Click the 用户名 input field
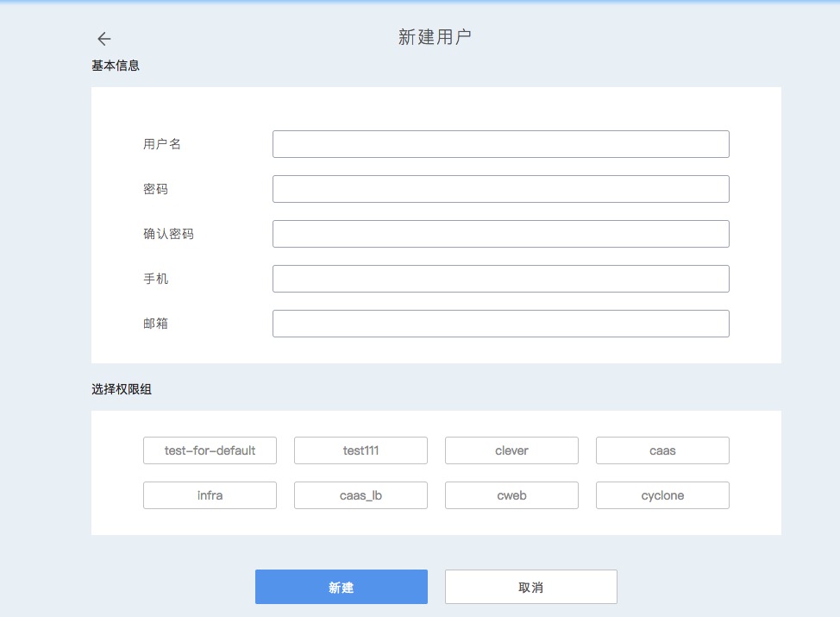The height and width of the screenshot is (617, 840). pyautogui.click(x=500, y=144)
